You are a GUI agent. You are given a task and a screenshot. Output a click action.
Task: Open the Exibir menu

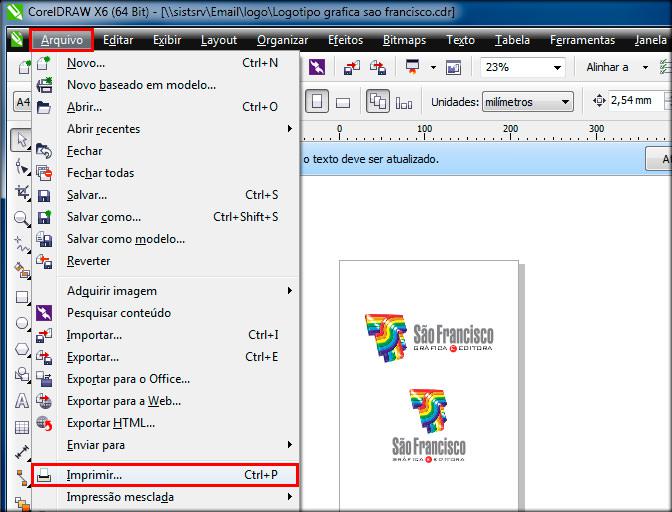[x=167, y=40]
